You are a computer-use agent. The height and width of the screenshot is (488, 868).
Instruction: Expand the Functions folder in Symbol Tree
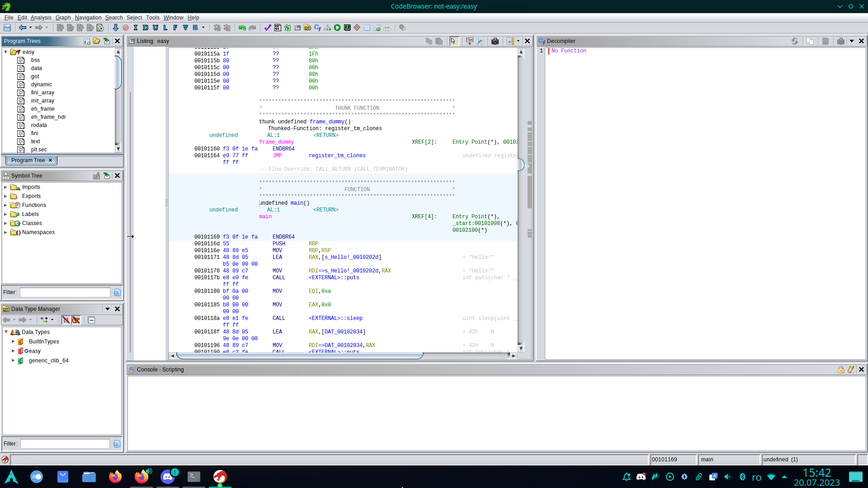(x=5, y=205)
